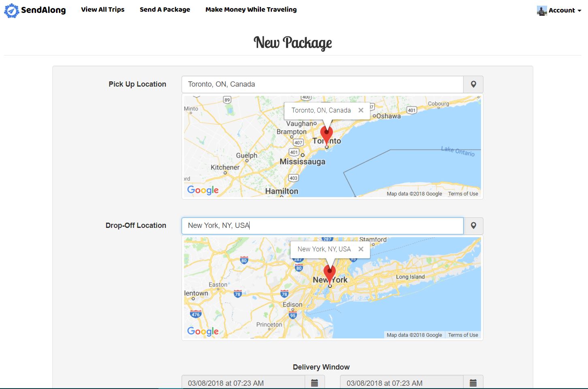Viewport: 588px width, 389px height.
Task: Click highway 403 shield on Toronto map
Action: [293, 178]
